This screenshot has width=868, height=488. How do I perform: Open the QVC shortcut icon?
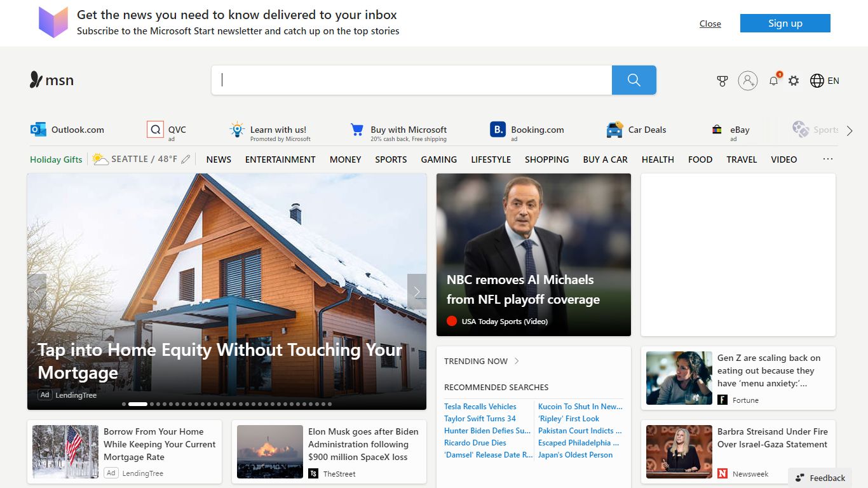[x=155, y=130]
